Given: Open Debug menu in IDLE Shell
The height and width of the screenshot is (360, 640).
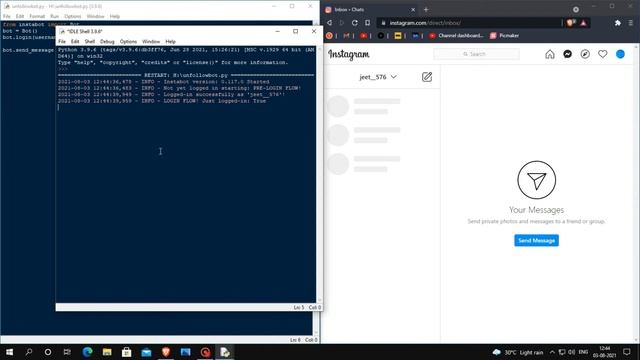Looking at the screenshot, I should [x=107, y=42].
